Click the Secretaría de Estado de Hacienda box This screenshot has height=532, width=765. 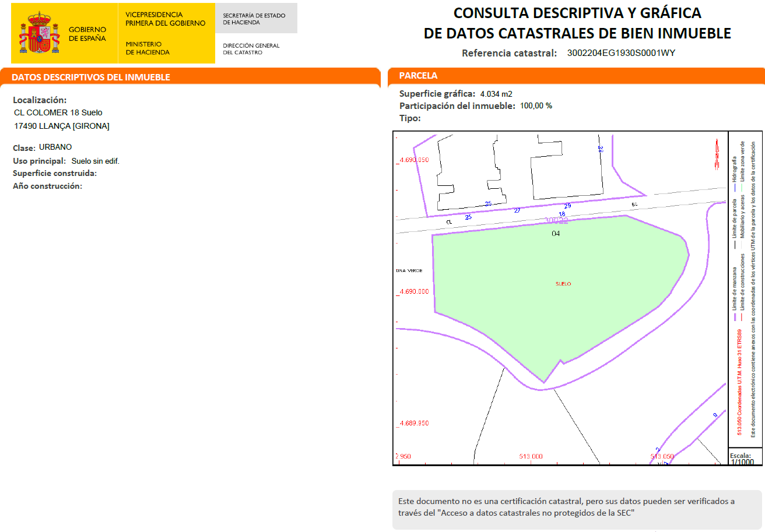pyautogui.click(x=256, y=19)
